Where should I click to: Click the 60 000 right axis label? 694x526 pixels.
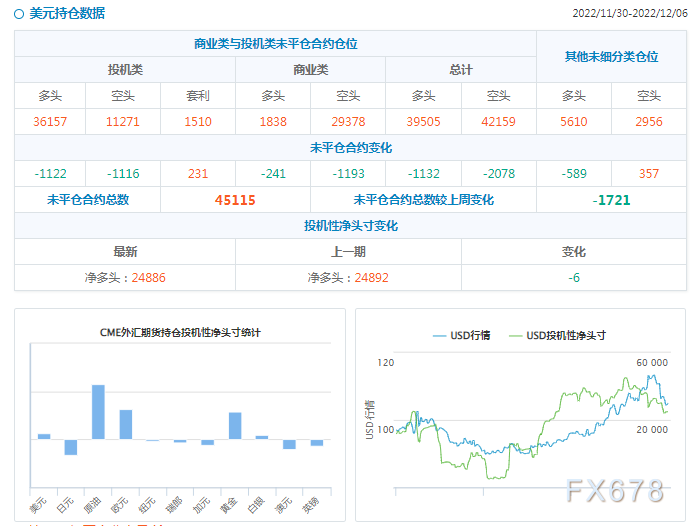pyautogui.click(x=652, y=363)
